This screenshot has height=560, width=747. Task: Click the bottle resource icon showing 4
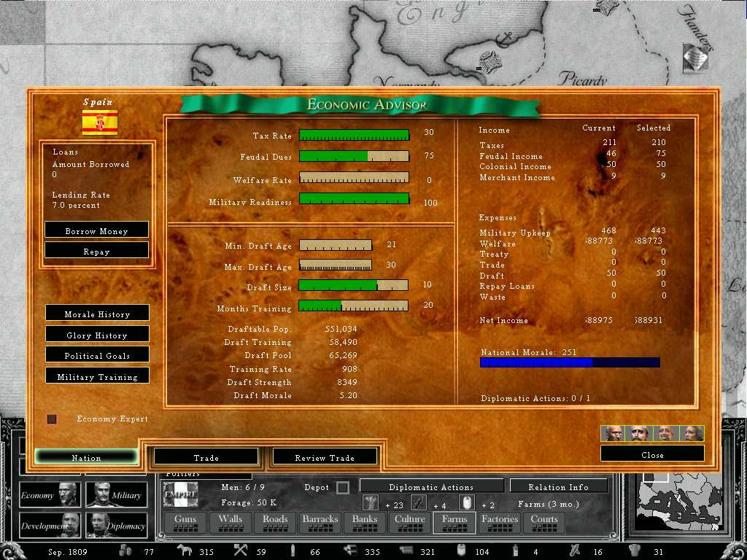point(516,551)
